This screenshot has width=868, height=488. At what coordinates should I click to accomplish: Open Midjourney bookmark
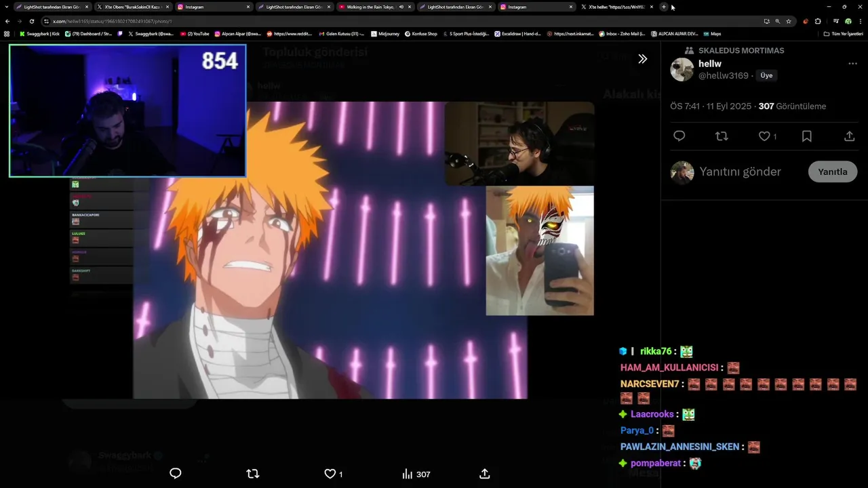386,33
